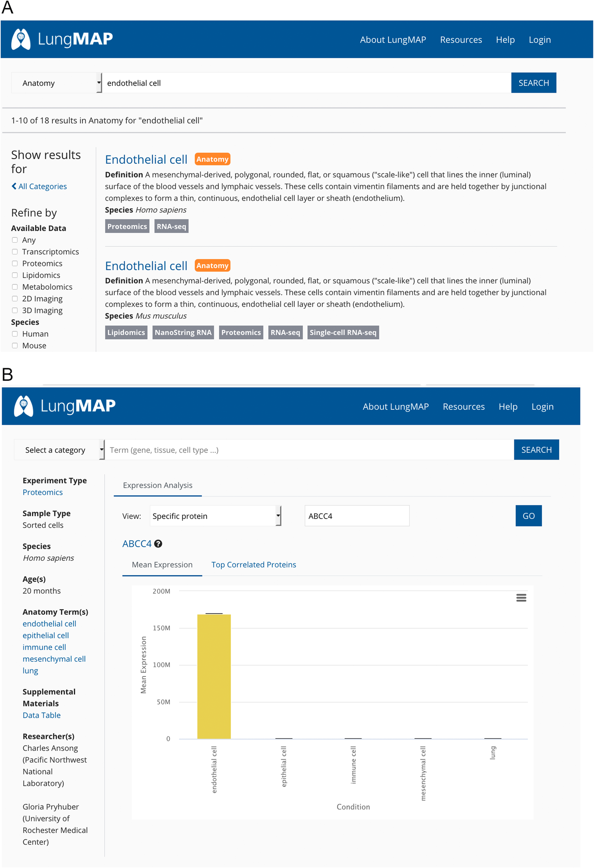
Task: Open Mus musculus Endothelial cell result title
Action: 146,266
